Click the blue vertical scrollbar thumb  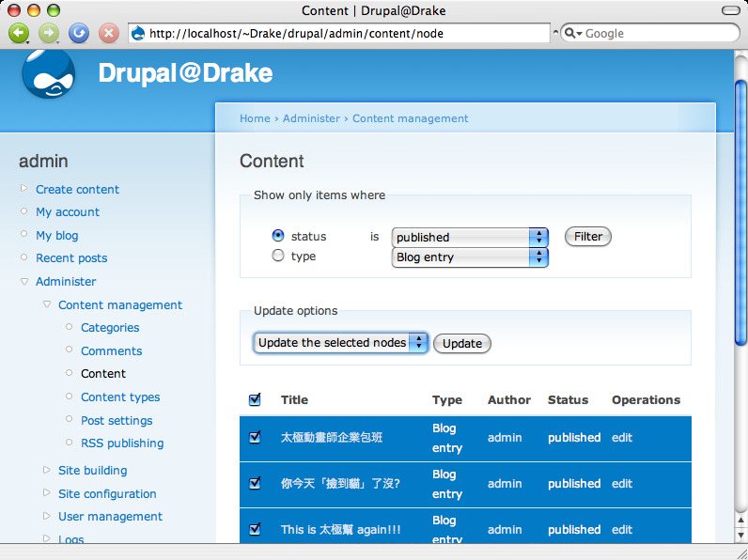(x=740, y=212)
